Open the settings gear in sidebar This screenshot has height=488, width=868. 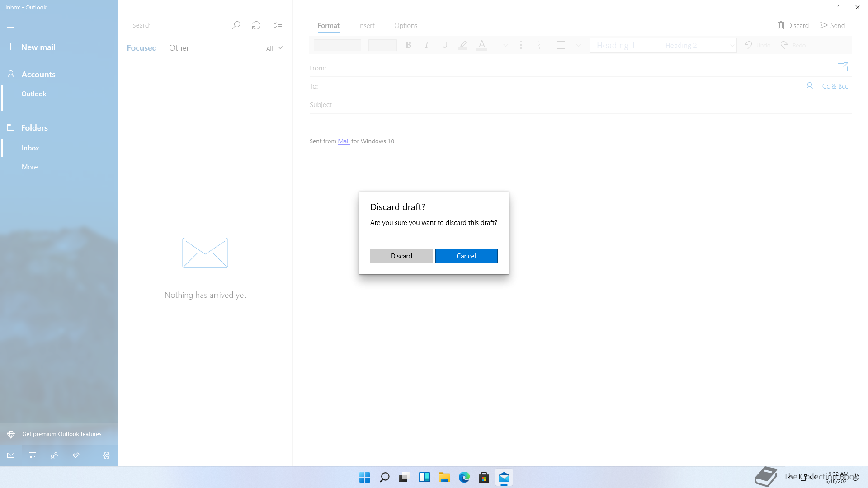(x=107, y=455)
